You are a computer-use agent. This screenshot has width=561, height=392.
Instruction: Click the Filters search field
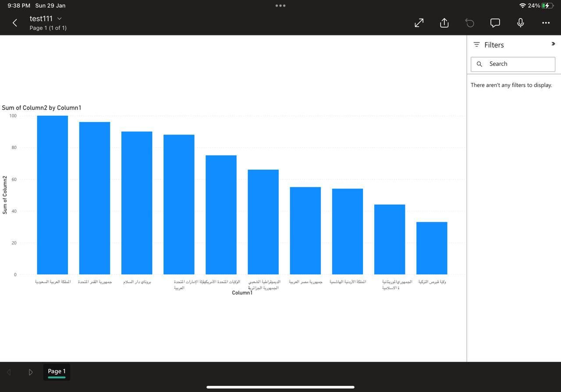click(x=513, y=64)
